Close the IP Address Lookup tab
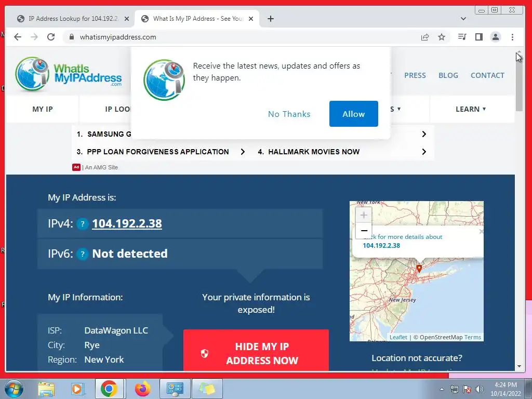532x399 pixels. click(127, 19)
